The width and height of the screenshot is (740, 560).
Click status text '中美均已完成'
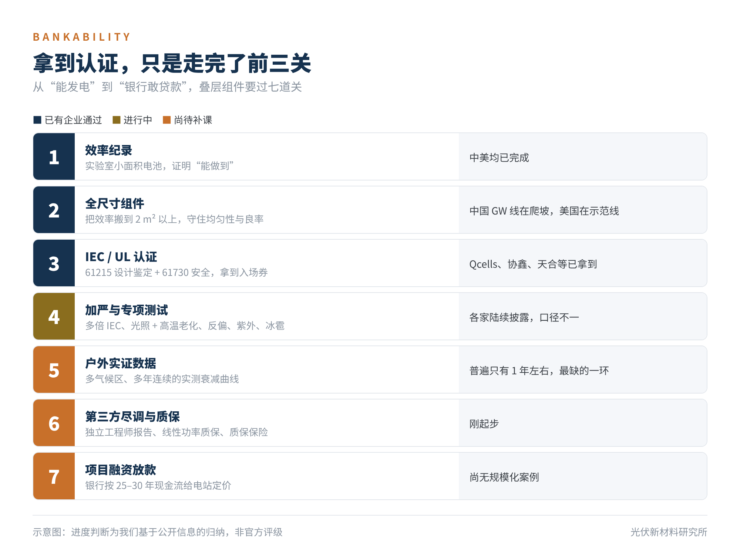coord(499,158)
